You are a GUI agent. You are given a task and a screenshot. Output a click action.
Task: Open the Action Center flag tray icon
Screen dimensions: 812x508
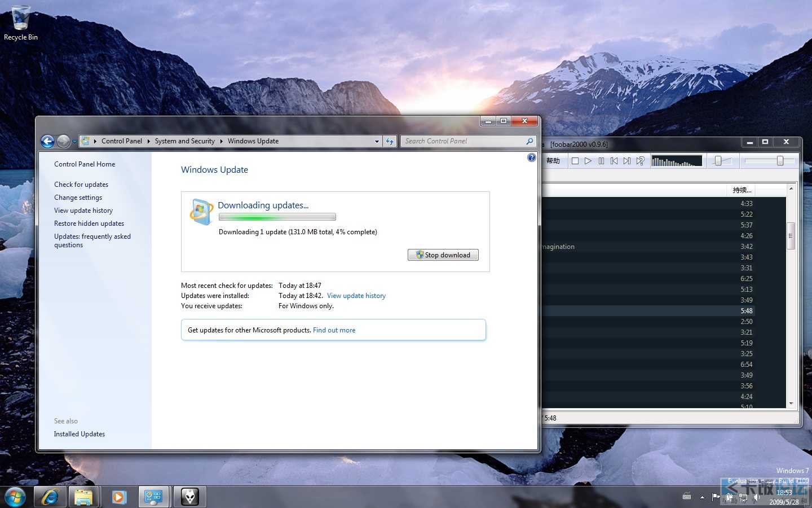click(x=716, y=497)
